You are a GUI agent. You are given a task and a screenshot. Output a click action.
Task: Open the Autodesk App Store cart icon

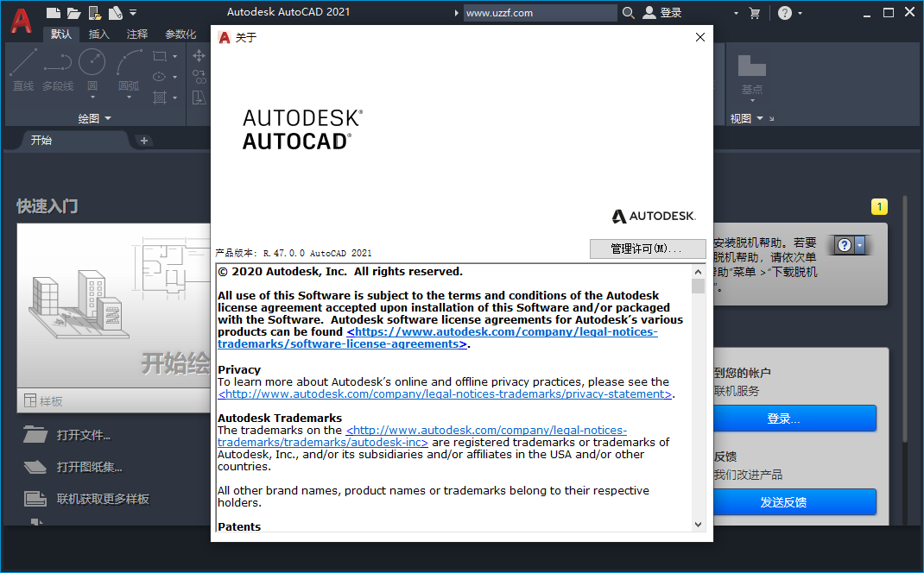(755, 12)
